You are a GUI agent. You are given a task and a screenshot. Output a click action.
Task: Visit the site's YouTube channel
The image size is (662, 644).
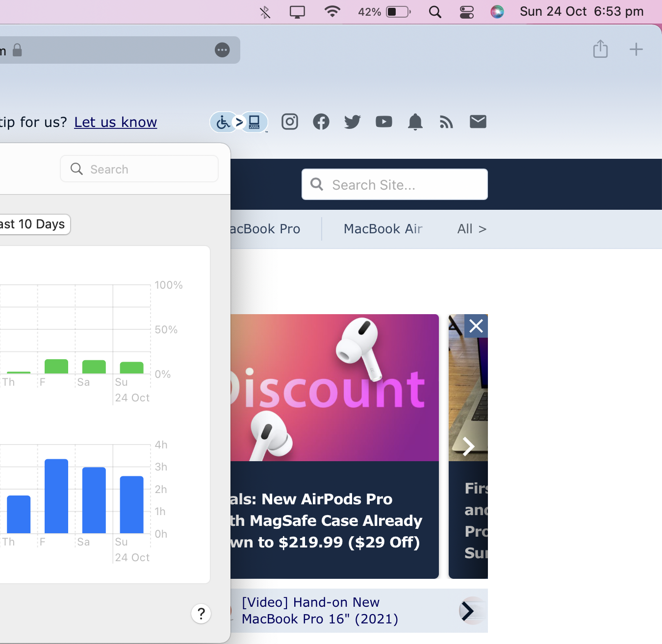coord(384,122)
